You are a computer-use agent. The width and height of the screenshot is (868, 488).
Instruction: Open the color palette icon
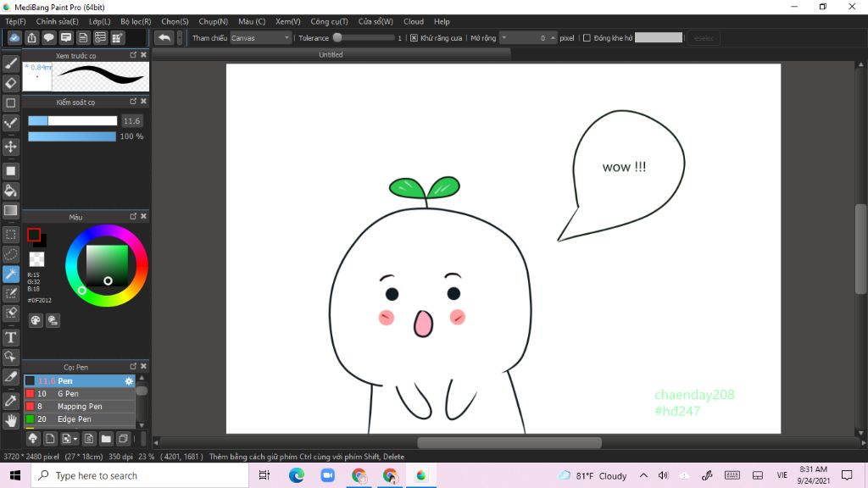[36, 320]
